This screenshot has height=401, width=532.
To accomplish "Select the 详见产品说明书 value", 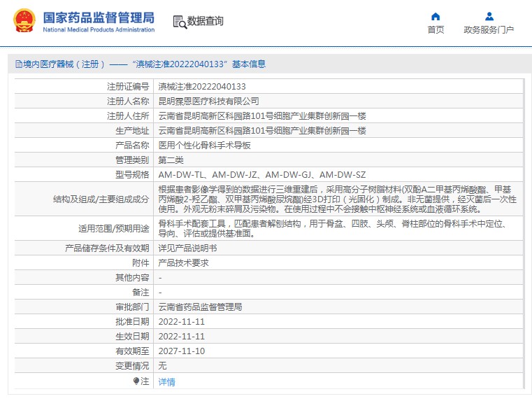I will click(187, 248).
